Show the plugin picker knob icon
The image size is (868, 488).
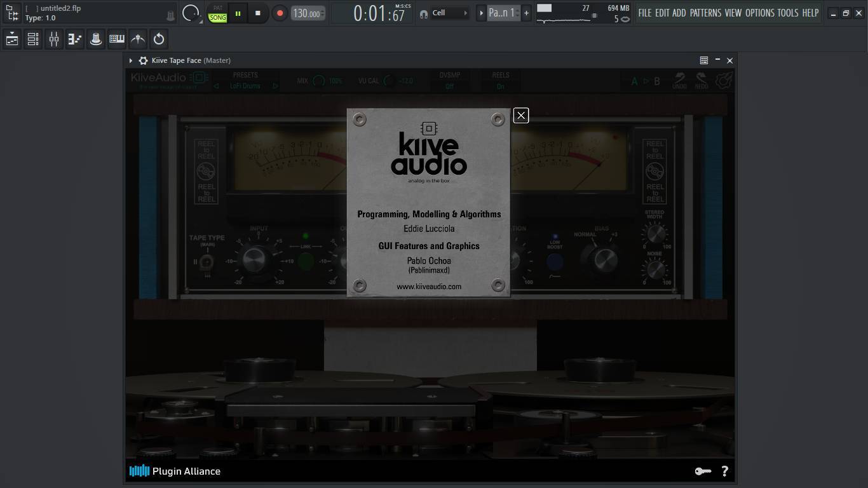pyautogui.click(x=96, y=39)
